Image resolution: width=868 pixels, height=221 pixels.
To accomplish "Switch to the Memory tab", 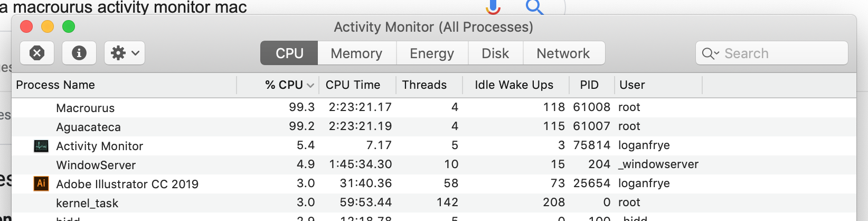I will tap(356, 53).
